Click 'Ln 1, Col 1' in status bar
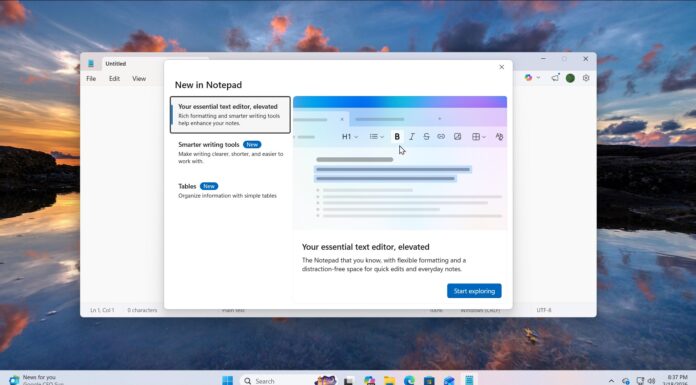 tap(102, 310)
